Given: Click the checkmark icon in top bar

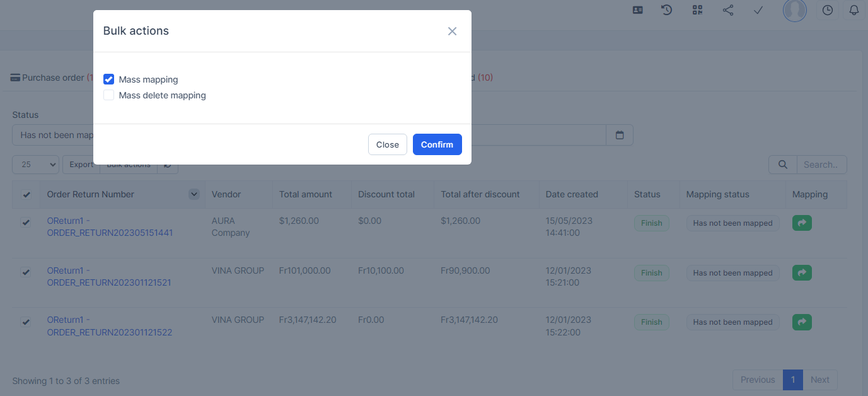Looking at the screenshot, I should pyautogui.click(x=758, y=10).
